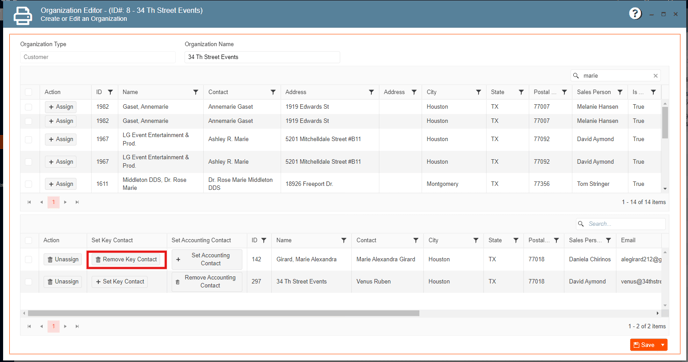Check the second Gaset, Annemarie row checkbox
This screenshot has height=362, width=688.
click(x=29, y=121)
